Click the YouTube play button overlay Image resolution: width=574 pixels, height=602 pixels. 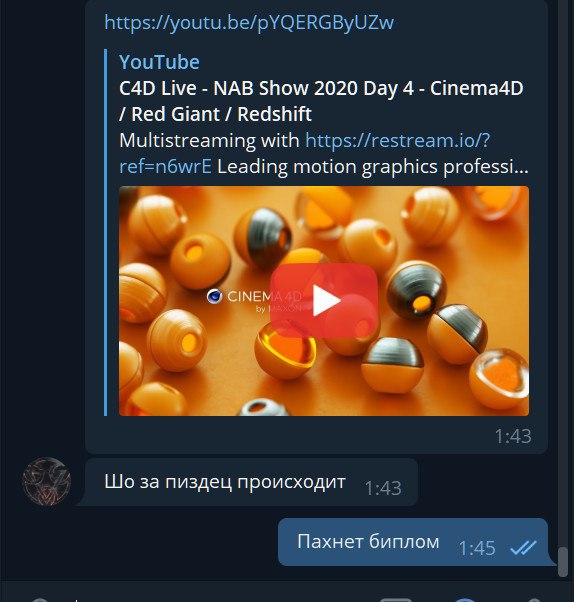click(x=324, y=301)
